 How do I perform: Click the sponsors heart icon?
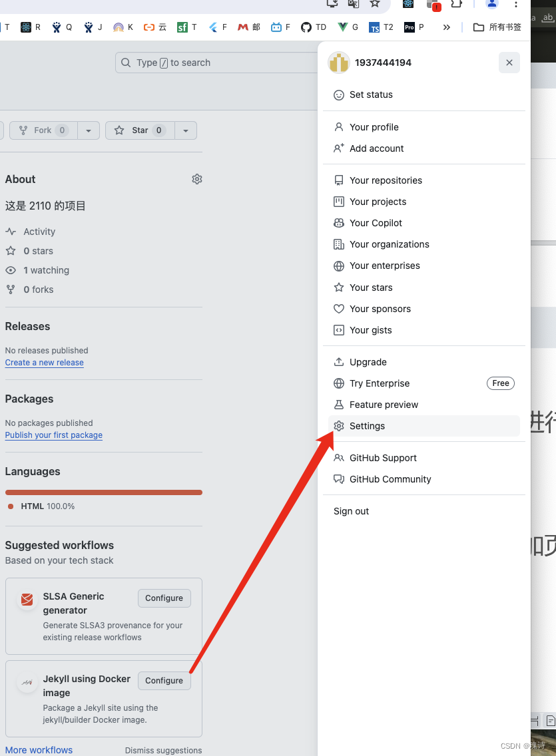point(339,309)
